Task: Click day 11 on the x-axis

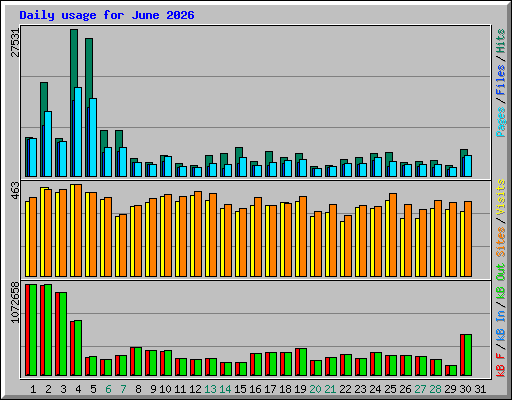Action: 180,389
